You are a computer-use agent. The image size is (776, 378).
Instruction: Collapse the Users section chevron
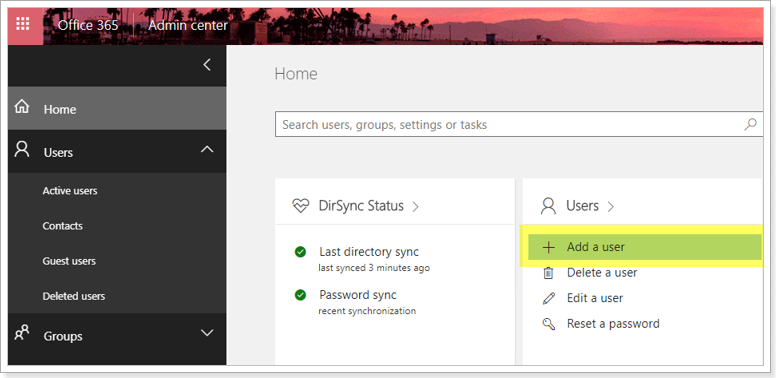(x=207, y=149)
